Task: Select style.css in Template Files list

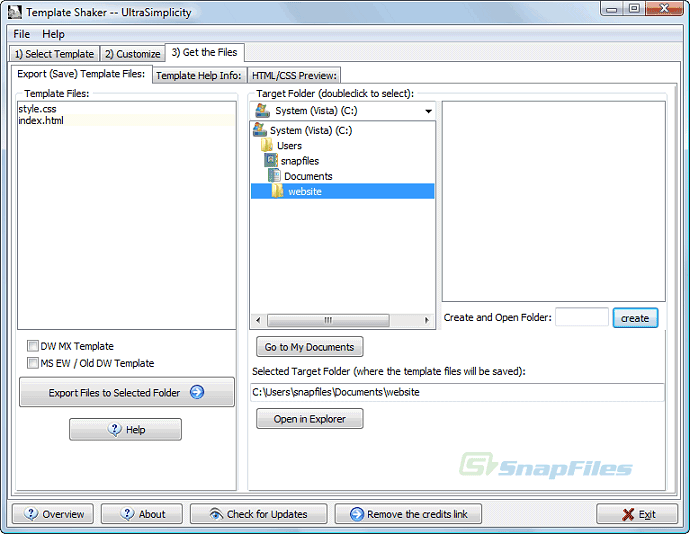Action: tap(126, 109)
